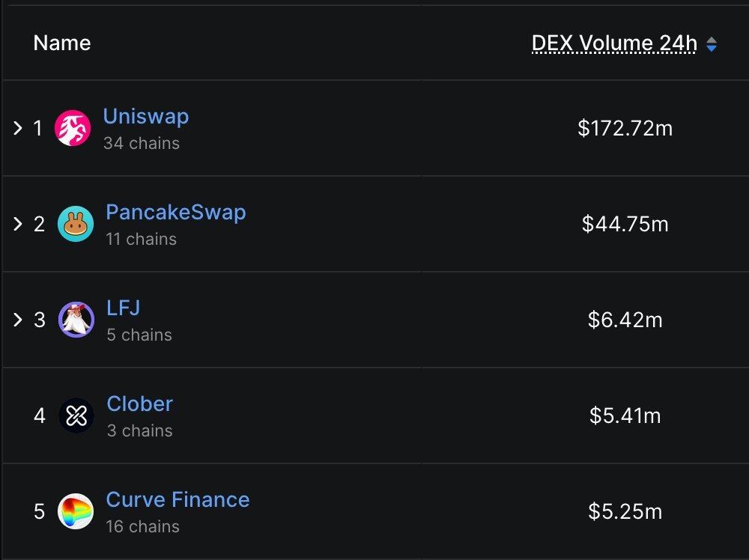This screenshot has width=749, height=560.
Task: Click the Name column header
Action: pyautogui.click(x=62, y=43)
